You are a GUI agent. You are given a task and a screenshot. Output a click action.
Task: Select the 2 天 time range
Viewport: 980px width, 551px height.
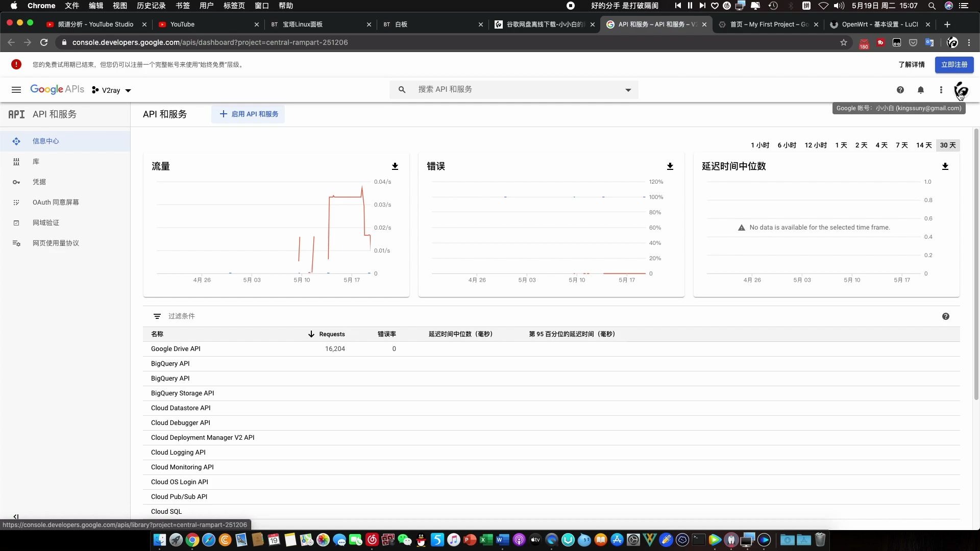click(861, 145)
